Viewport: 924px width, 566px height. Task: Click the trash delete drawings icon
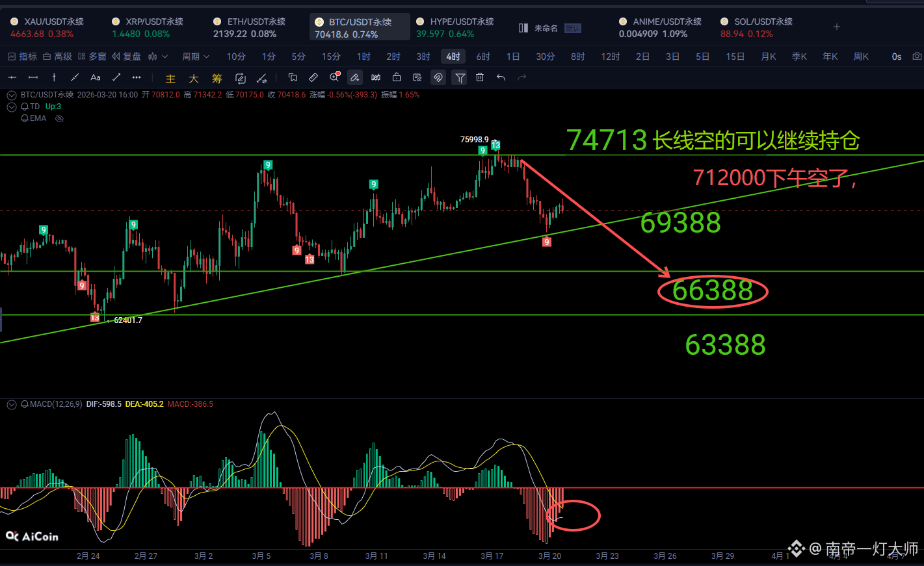click(x=480, y=77)
